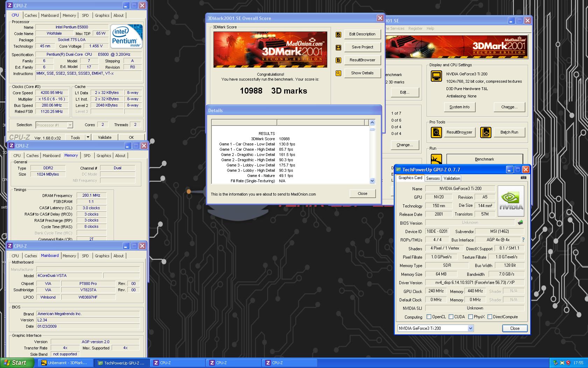This screenshot has width=588, height=368.
Task: Open the Tools dropdown arrow in CPU-Z
Action: 88,137
